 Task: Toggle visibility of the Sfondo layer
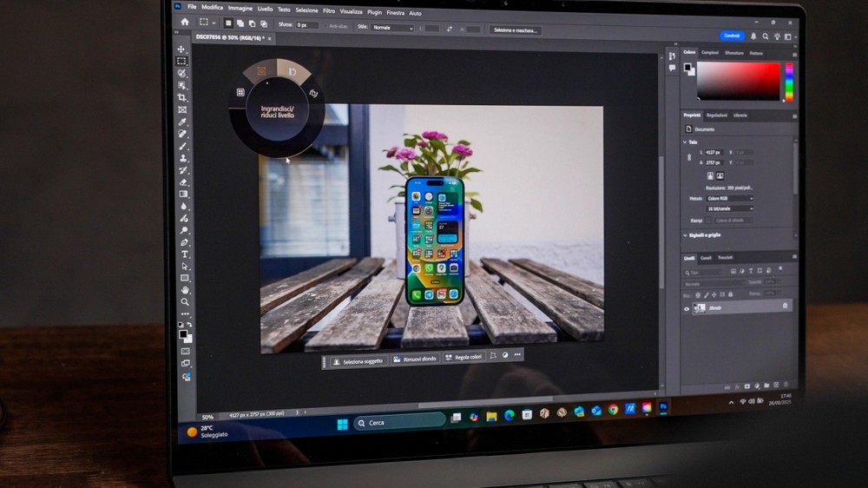tap(687, 309)
